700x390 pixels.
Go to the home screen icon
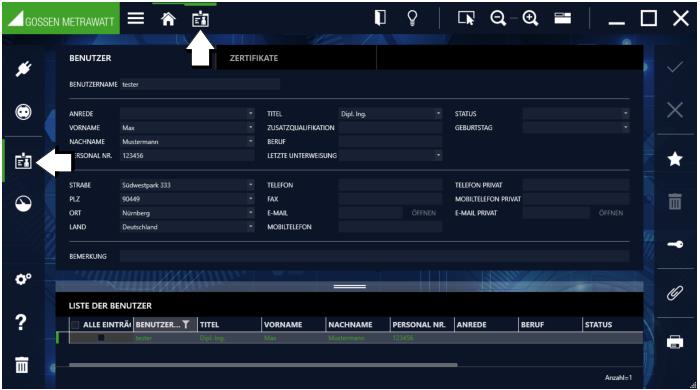click(168, 19)
